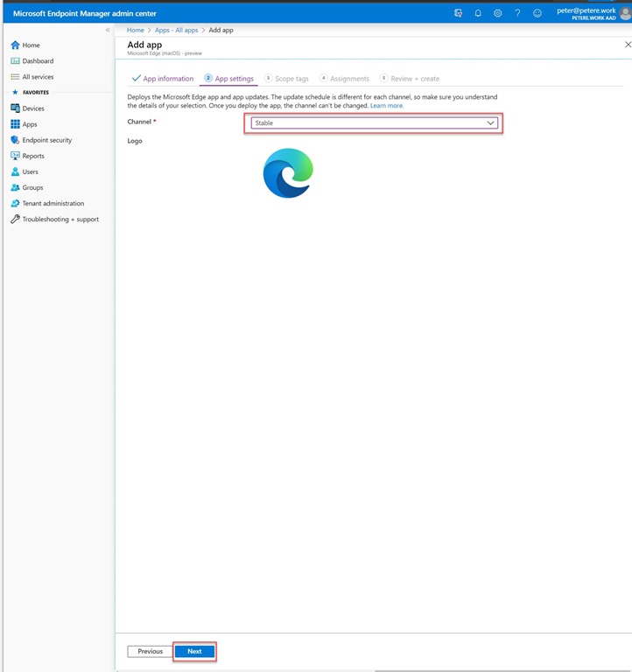Click the help question mark icon
Screen dimensions: 632x672
pos(517,13)
